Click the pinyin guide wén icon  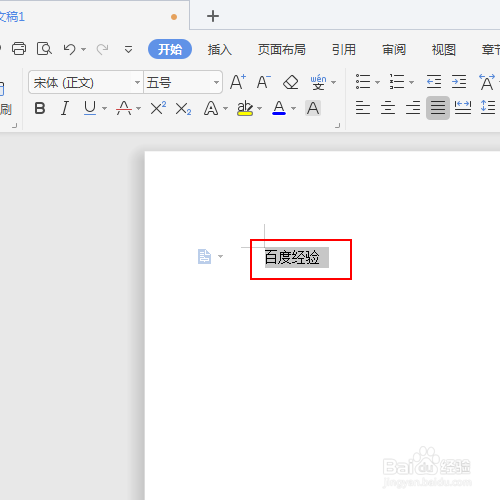(x=318, y=82)
